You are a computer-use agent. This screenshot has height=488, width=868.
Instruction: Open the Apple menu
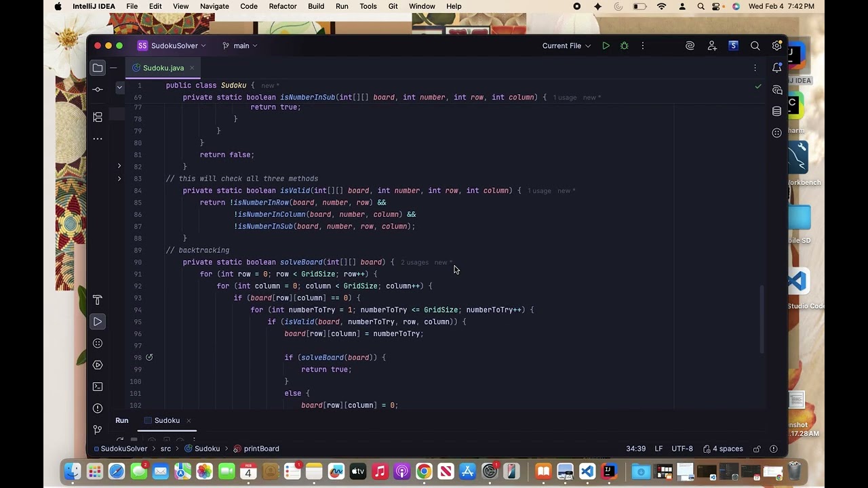pos(58,6)
